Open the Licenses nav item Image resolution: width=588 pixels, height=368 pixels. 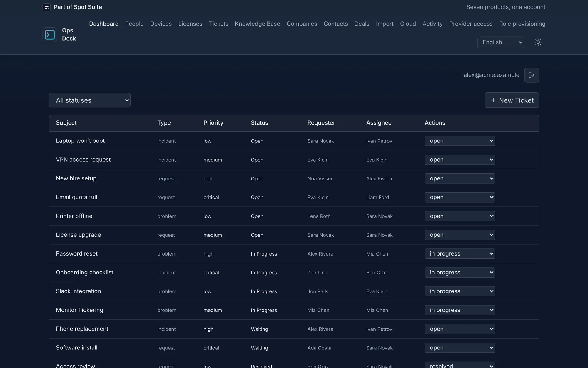(x=190, y=24)
